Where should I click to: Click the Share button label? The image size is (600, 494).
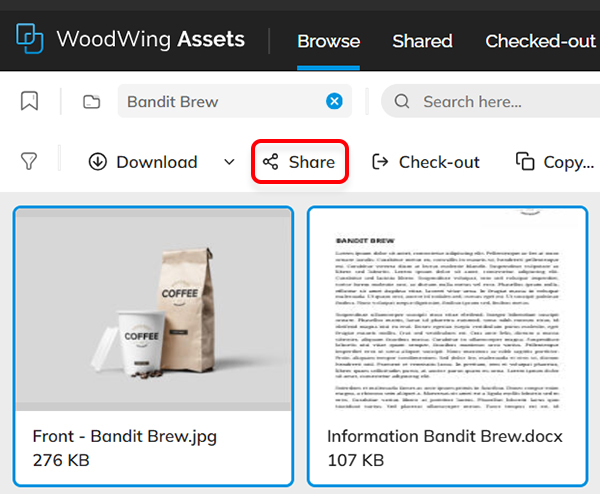tap(312, 162)
